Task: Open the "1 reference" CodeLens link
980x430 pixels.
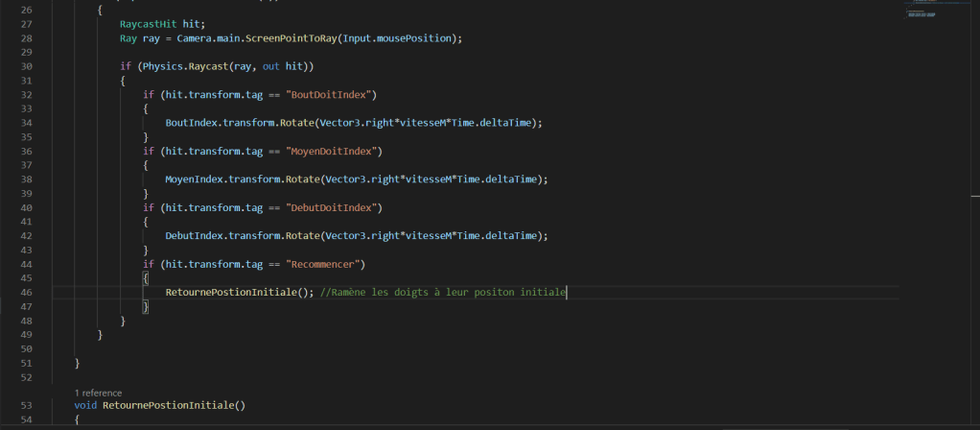Action: click(x=98, y=393)
